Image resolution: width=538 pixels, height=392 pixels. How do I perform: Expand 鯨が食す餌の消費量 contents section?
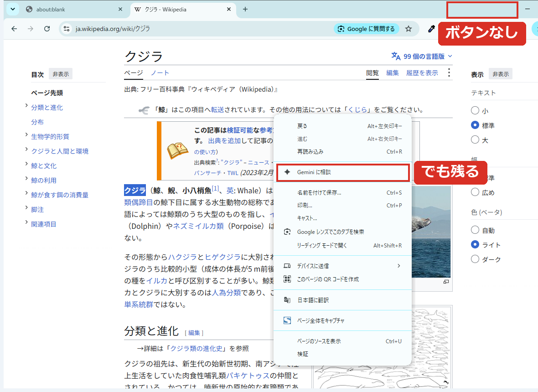pyautogui.click(x=26, y=193)
